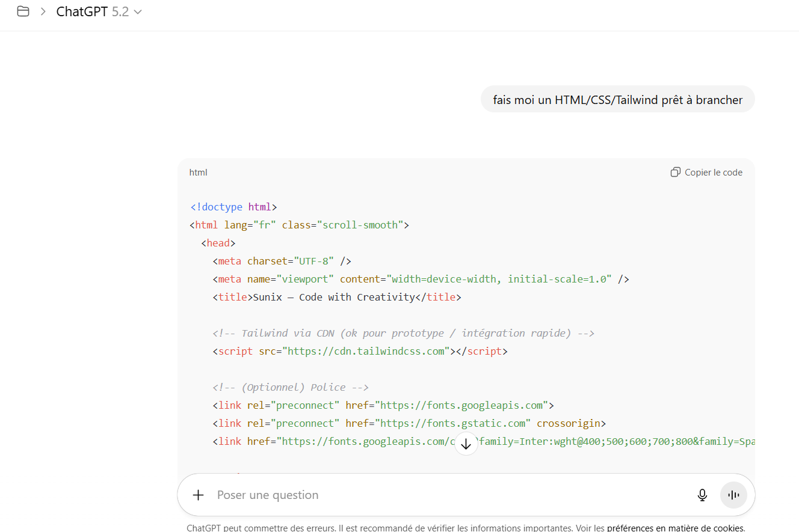Click the title line Sunix — Code with Creativity
The width and height of the screenshot is (799, 532).
337,297
